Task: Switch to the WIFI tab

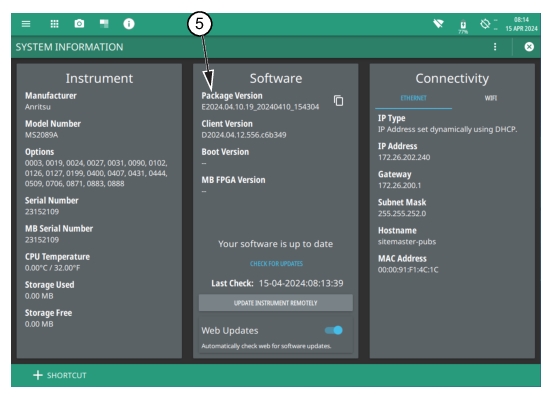Action: tap(491, 98)
